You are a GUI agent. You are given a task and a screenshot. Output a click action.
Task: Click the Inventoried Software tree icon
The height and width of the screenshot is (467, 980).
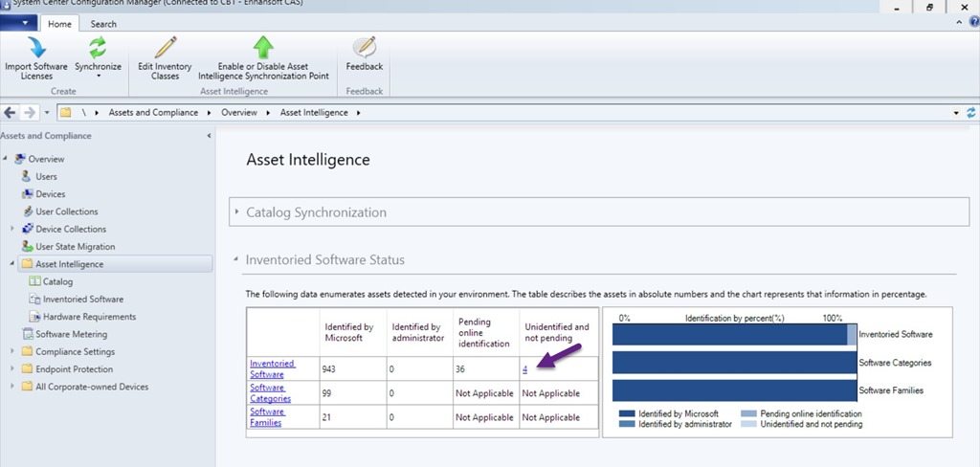(x=34, y=299)
